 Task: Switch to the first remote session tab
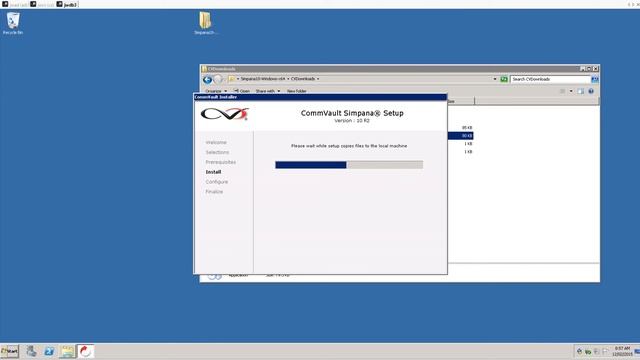point(15,4)
